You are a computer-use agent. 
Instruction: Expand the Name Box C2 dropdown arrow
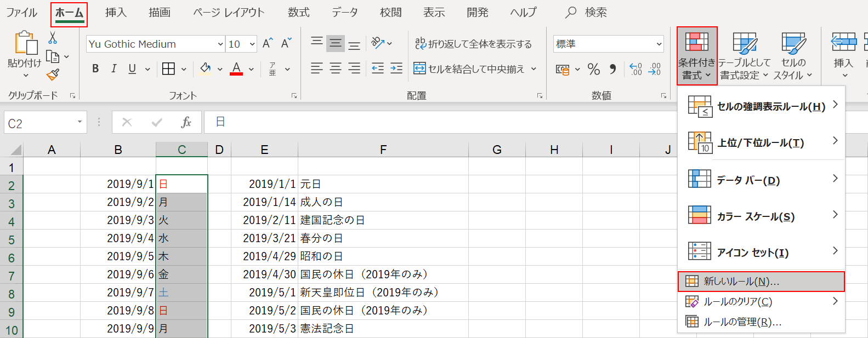80,122
